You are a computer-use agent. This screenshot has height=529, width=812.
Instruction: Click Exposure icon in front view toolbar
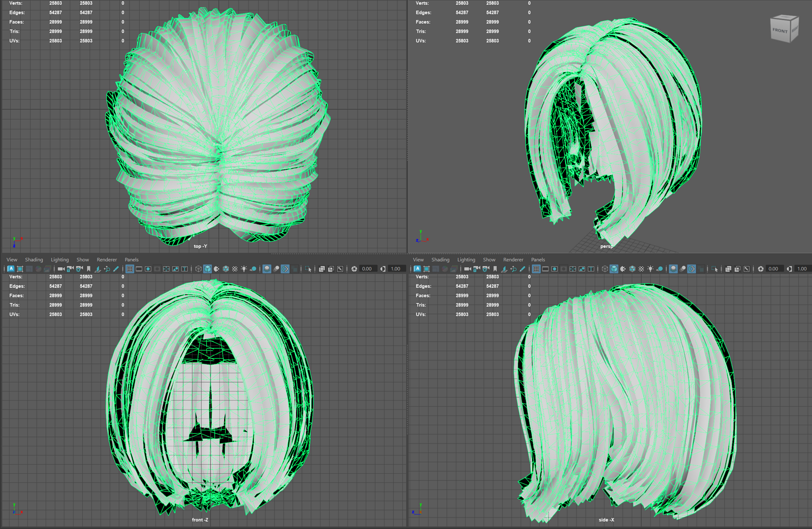(x=355, y=269)
